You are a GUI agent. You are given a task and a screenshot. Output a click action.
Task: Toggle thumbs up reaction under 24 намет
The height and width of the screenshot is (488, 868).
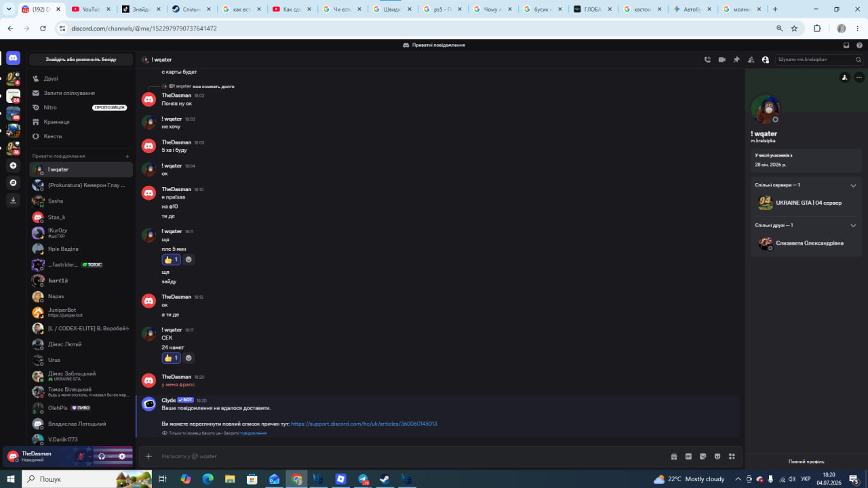pyautogui.click(x=171, y=358)
